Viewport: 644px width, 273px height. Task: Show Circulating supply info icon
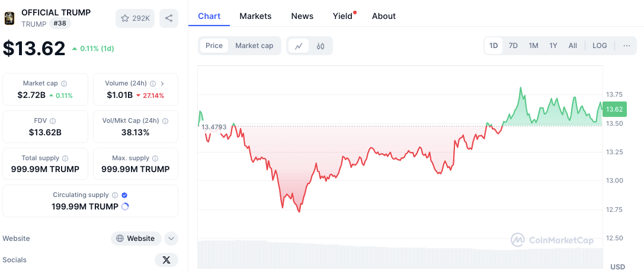(115, 195)
